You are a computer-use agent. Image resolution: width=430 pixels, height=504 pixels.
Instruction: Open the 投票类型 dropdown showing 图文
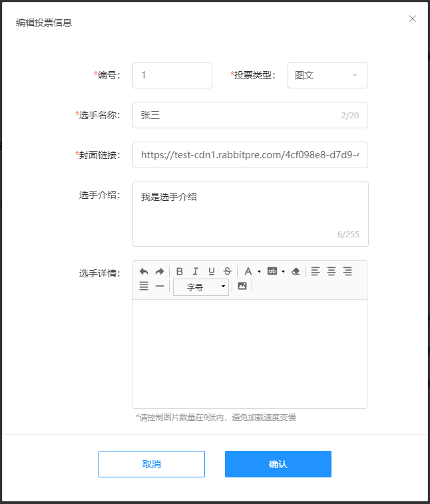(327, 75)
